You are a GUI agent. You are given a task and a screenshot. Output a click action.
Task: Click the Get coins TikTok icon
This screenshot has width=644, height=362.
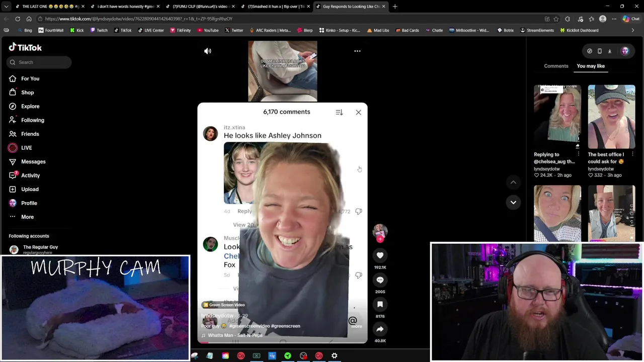[589, 51]
